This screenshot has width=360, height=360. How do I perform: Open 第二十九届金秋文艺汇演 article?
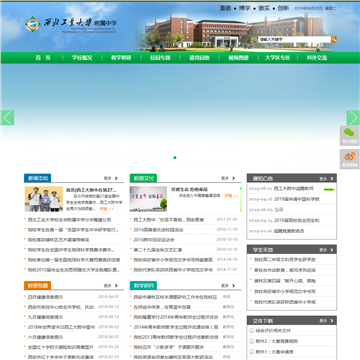point(158,250)
